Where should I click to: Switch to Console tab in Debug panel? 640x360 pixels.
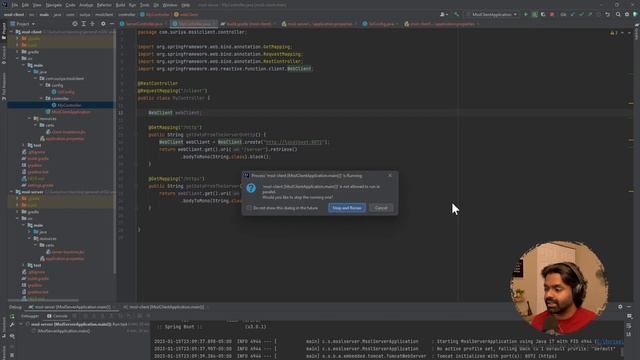coord(58,316)
